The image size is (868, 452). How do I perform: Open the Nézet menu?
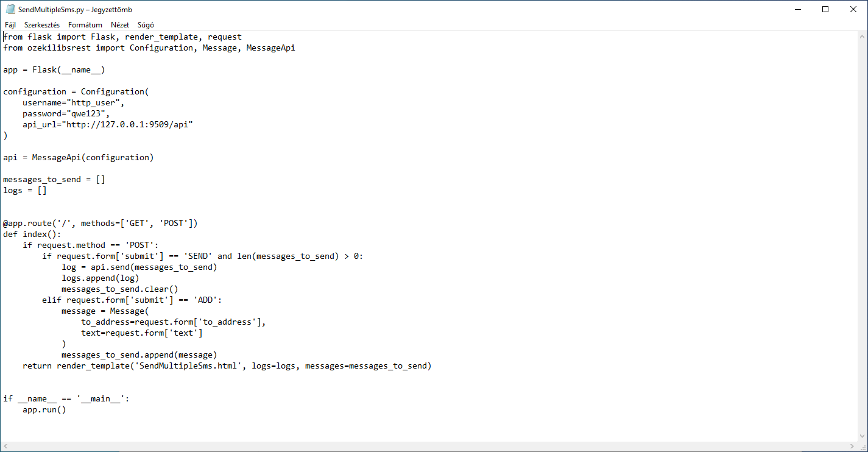pyautogui.click(x=120, y=25)
